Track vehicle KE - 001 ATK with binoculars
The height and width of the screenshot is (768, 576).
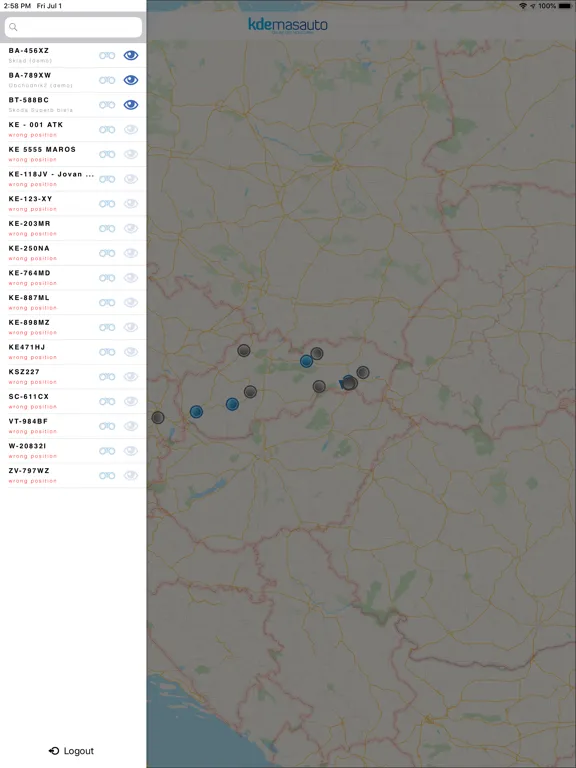point(107,130)
